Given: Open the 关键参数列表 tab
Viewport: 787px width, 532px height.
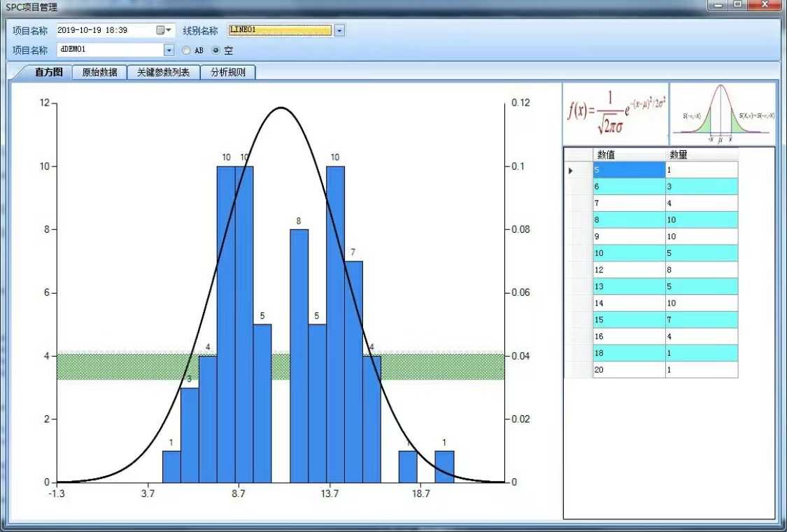Looking at the screenshot, I should click(163, 72).
